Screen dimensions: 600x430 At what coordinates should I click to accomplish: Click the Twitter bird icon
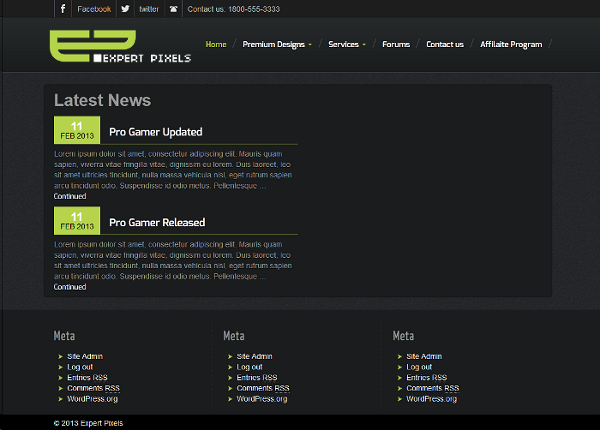(x=125, y=9)
